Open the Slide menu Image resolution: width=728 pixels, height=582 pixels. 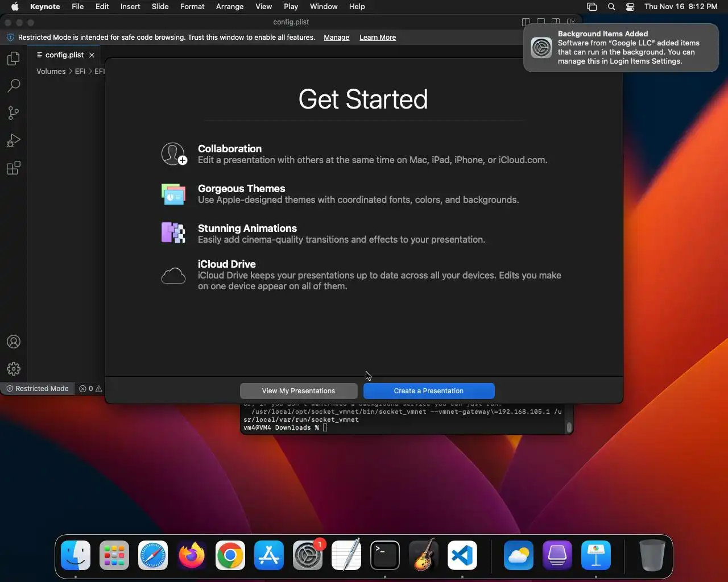pos(160,7)
